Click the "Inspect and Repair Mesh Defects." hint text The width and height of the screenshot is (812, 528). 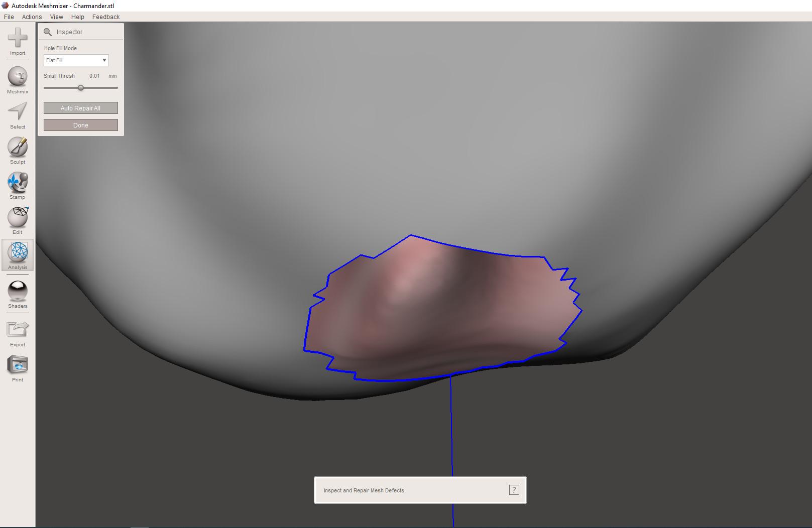point(365,490)
